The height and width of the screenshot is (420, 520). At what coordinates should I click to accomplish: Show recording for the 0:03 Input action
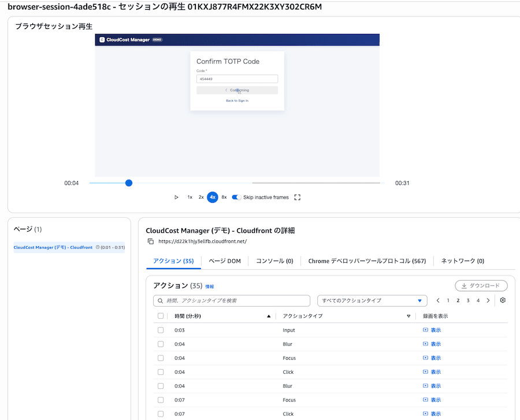[x=432, y=330]
